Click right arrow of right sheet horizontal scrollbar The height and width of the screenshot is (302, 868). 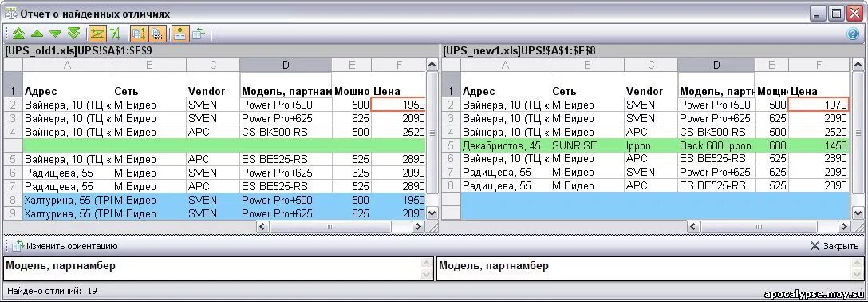coord(843,227)
